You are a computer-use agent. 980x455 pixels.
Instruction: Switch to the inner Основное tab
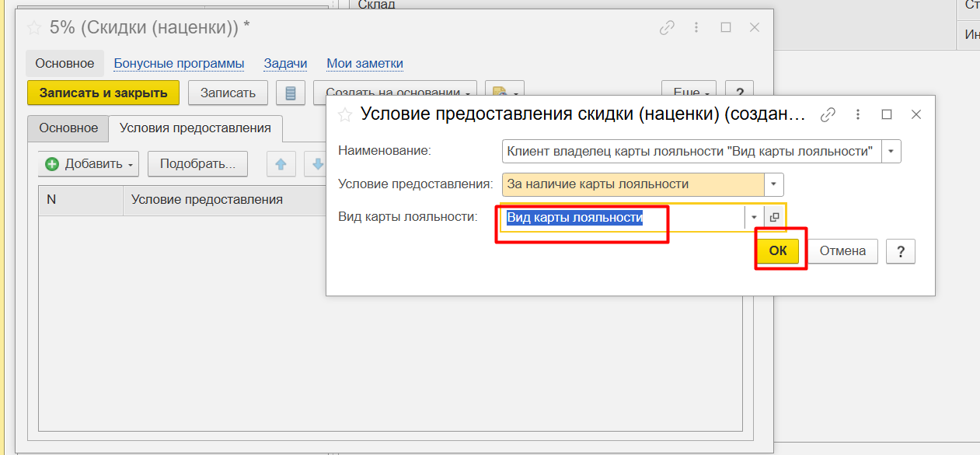[68, 128]
